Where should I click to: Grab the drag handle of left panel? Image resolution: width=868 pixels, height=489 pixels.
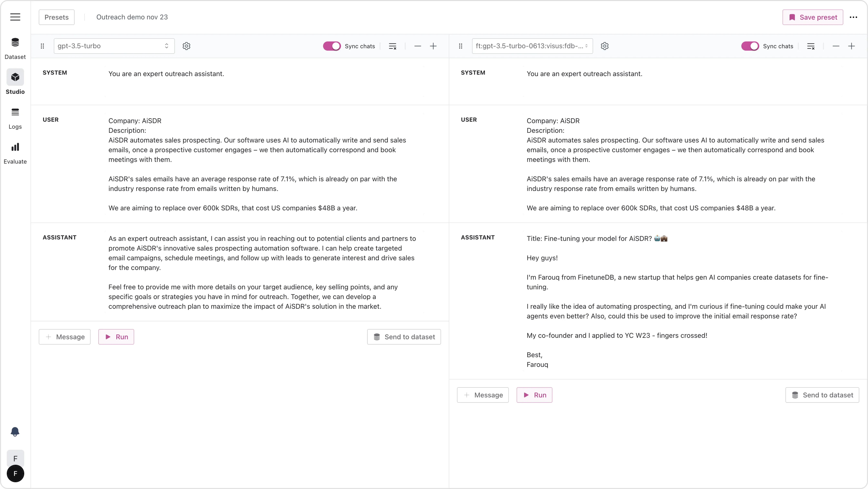[x=42, y=46]
